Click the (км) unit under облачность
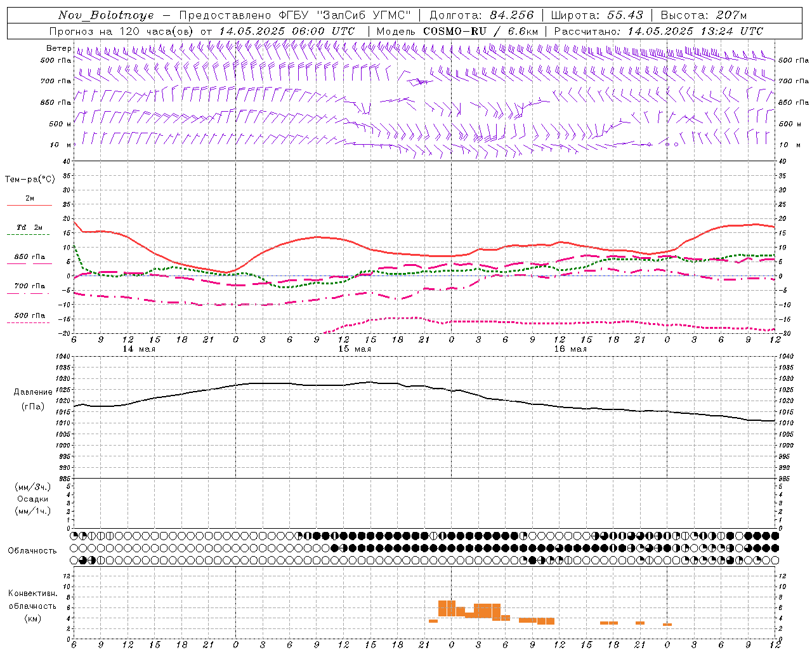Image resolution: width=812 pixels, height=650 pixels. coord(32,618)
